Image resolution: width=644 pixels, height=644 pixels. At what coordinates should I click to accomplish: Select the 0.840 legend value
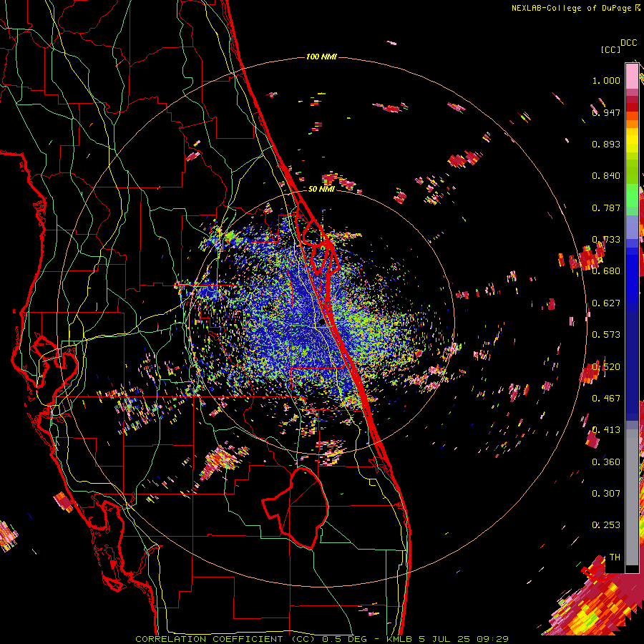606,176
